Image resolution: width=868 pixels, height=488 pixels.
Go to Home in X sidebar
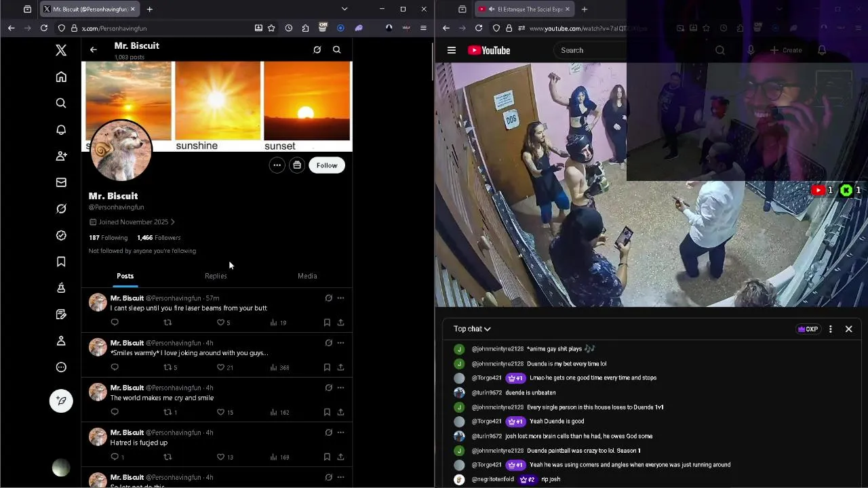click(x=61, y=77)
